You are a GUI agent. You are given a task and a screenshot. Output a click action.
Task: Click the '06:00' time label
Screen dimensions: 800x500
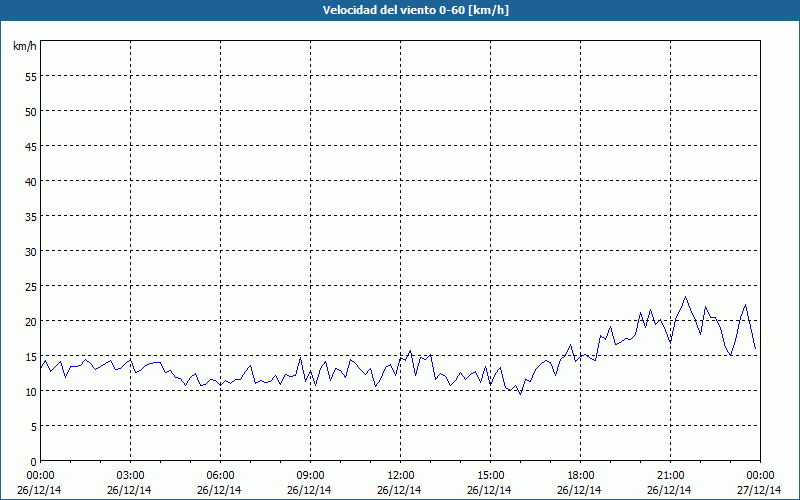pyautogui.click(x=220, y=476)
